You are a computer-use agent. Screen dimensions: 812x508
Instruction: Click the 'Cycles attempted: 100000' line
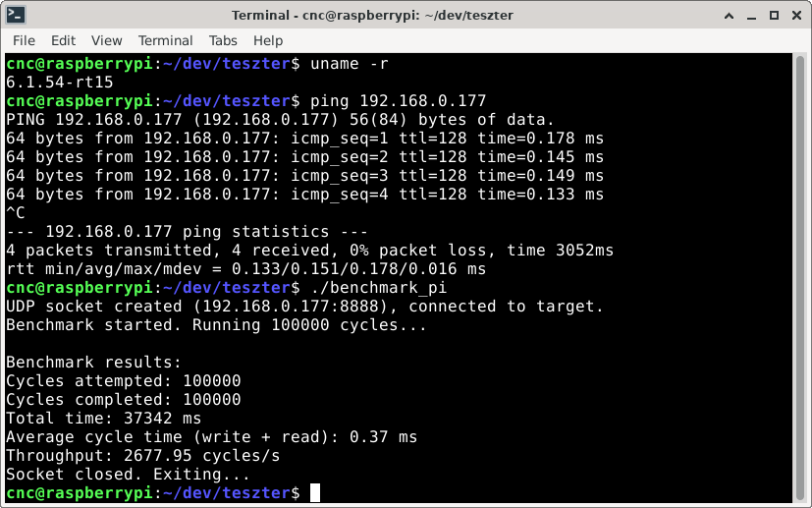point(124,380)
